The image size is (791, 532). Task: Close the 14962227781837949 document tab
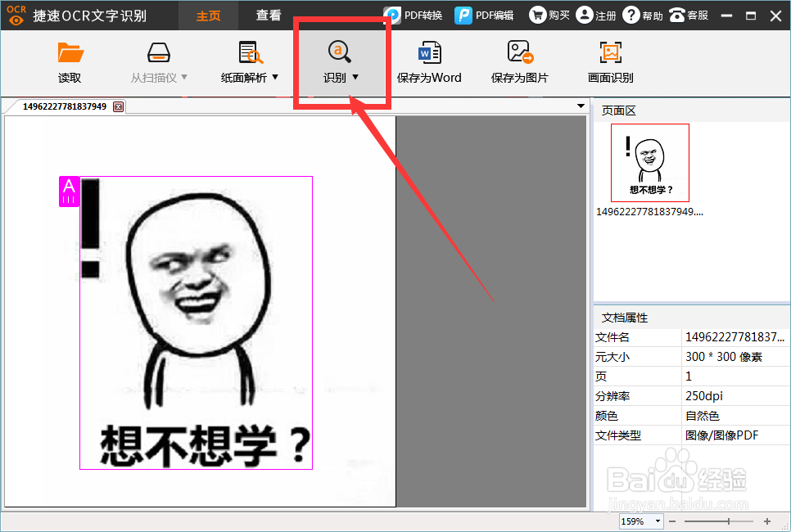click(x=118, y=107)
